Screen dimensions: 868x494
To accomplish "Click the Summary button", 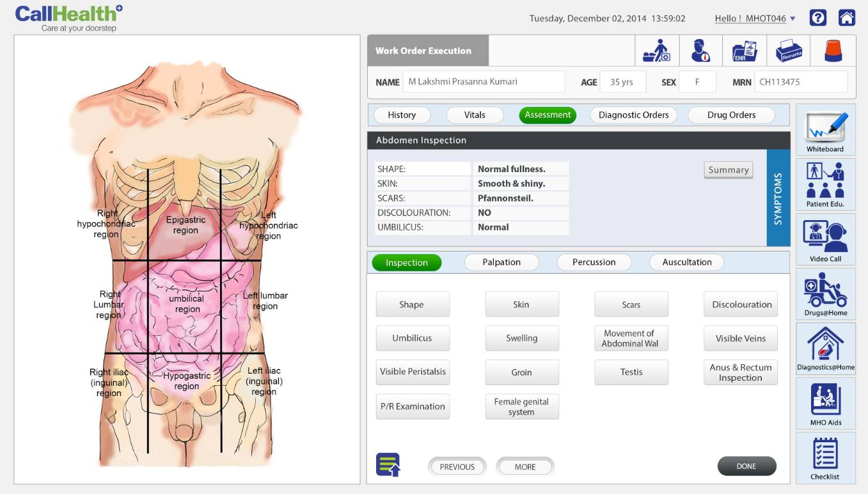I will pos(729,170).
